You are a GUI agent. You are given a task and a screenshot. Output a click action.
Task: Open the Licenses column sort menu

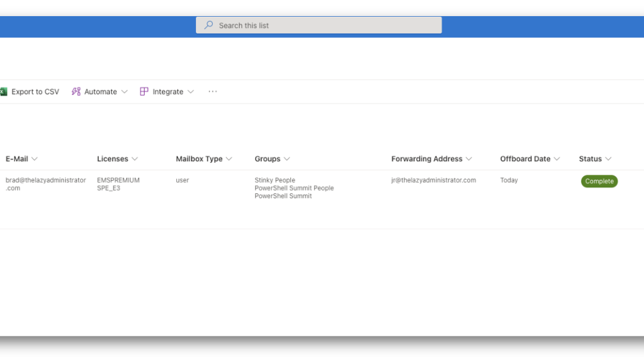(117, 159)
